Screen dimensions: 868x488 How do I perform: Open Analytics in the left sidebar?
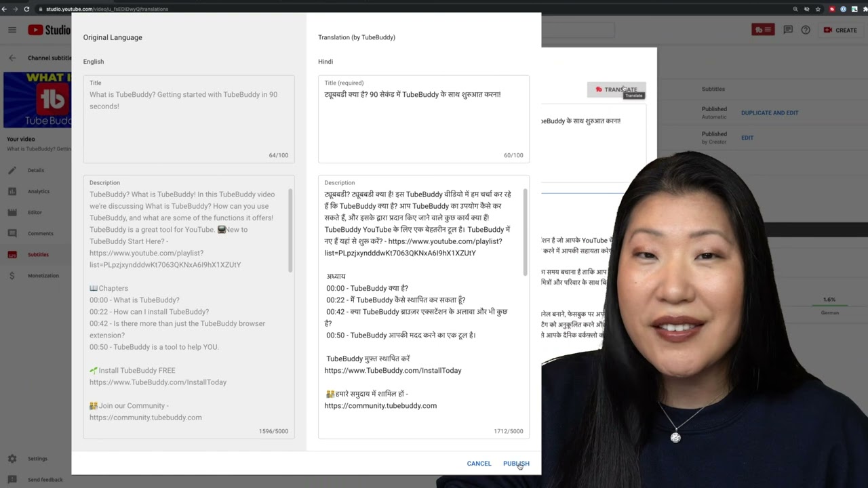pyautogui.click(x=12, y=191)
